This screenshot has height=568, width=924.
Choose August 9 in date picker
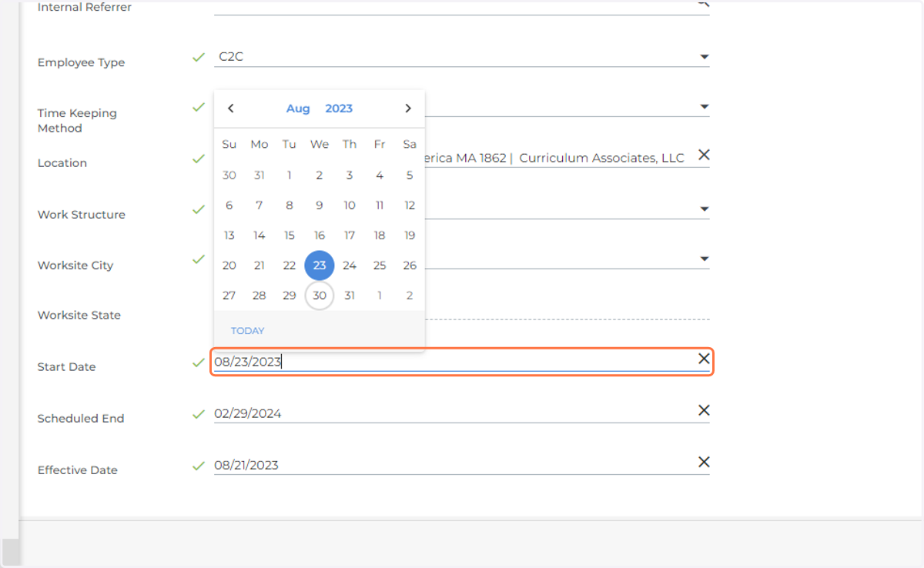click(x=320, y=205)
